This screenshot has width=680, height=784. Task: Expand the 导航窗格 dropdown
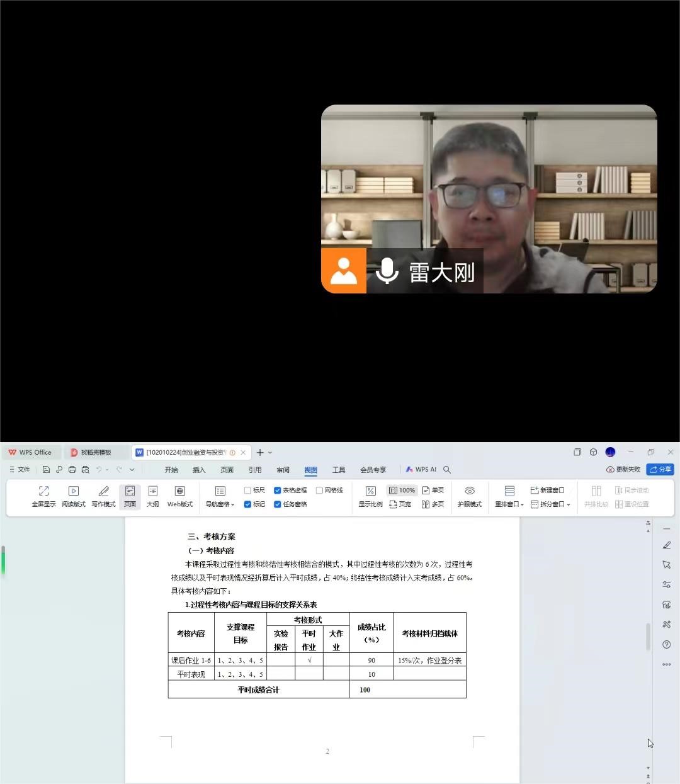[220, 504]
